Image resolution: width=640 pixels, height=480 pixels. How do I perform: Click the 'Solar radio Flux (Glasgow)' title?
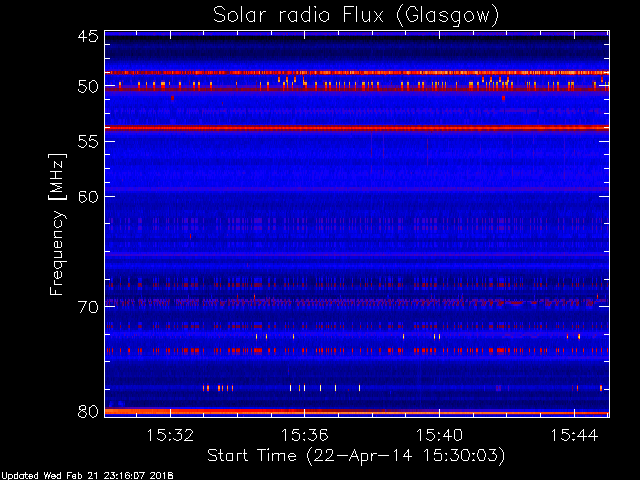coord(356,16)
